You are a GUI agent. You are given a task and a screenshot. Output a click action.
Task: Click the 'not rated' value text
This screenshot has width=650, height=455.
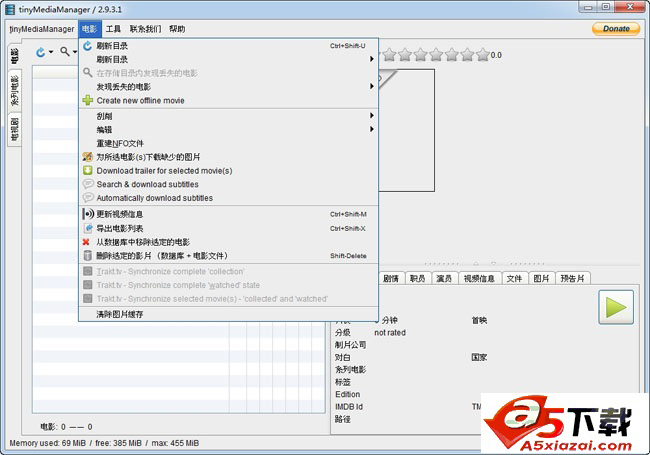390,332
